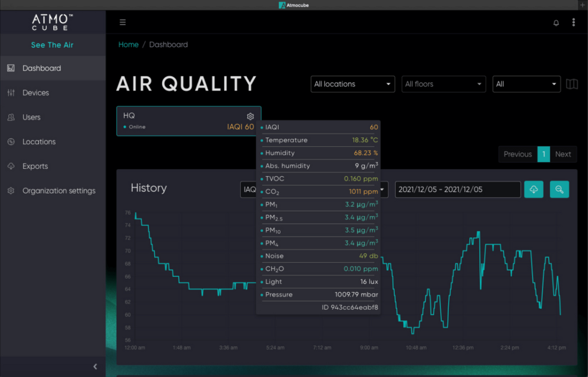This screenshot has height=377, width=588.
Task: Click the PM2.5 row in popup
Action: (x=319, y=217)
